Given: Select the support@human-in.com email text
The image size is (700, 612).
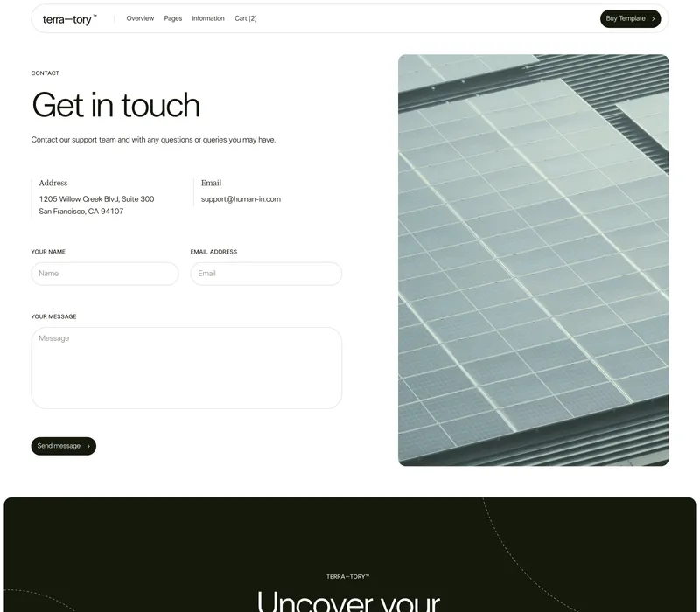Looking at the screenshot, I should pos(241,199).
